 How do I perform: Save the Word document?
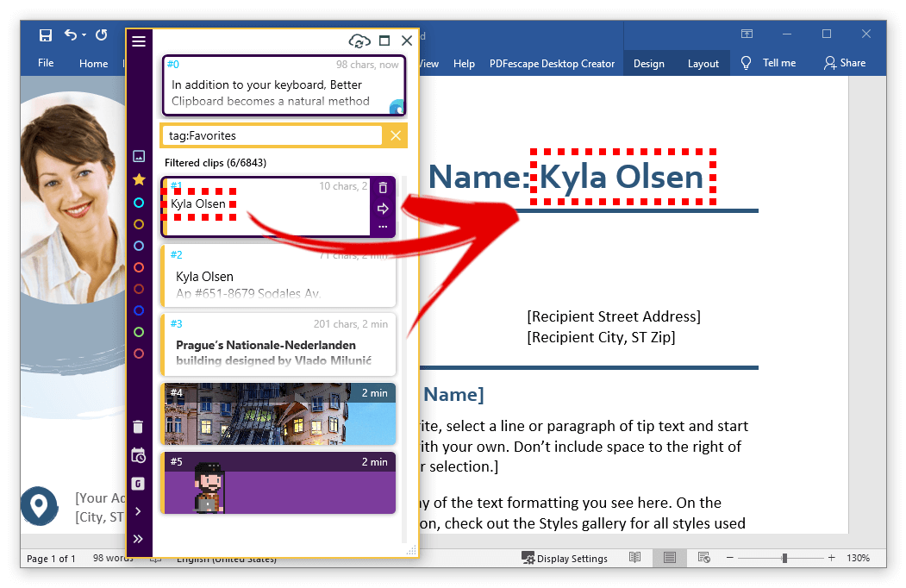pos(46,35)
